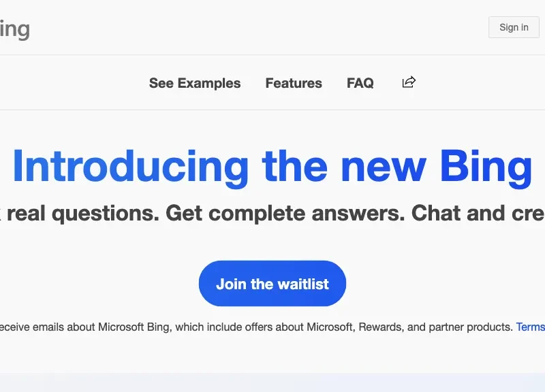This screenshot has width=545, height=392.
Task: Click the Join the waitlist button
Action: 272,283
